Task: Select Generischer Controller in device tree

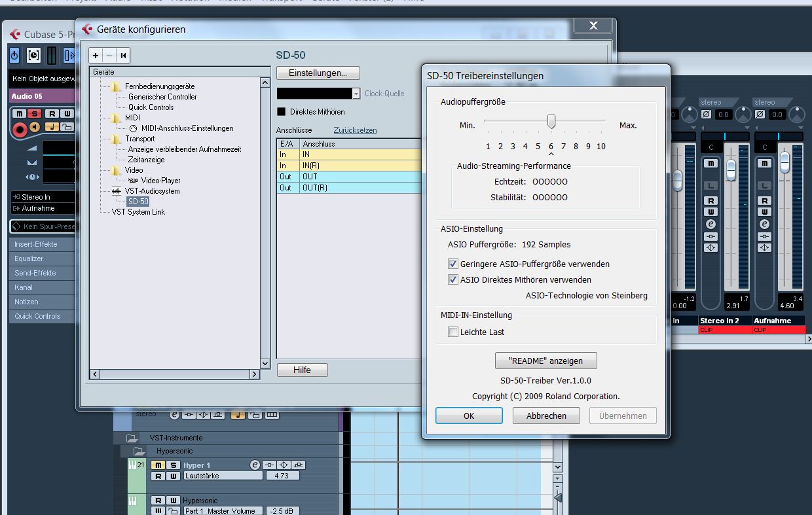Action: [162, 97]
